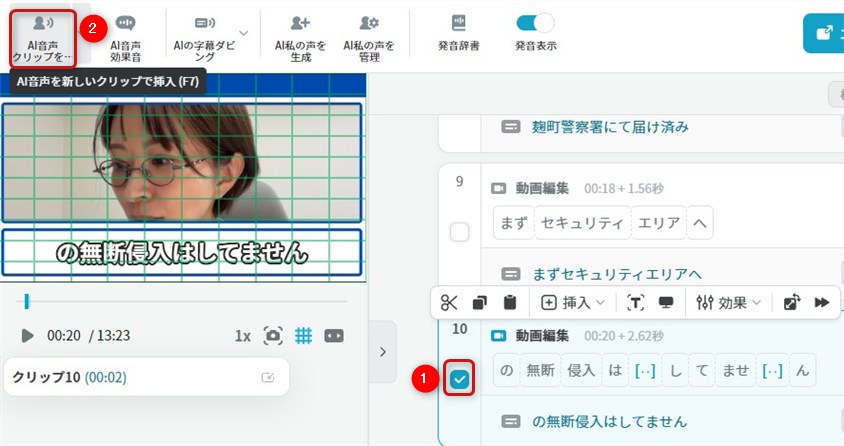Click the screenshot capture icon
Screen dimensions: 844x446
pos(272,336)
